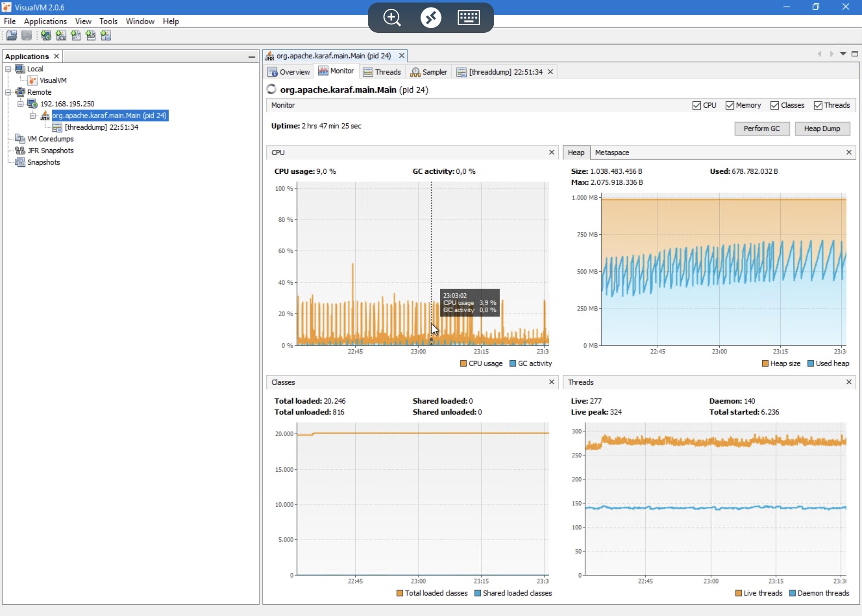Screen dimensions: 862x616
Task: Disable the Threads graph checkbox
Action: pyautogui.click(x=818, y=105)
